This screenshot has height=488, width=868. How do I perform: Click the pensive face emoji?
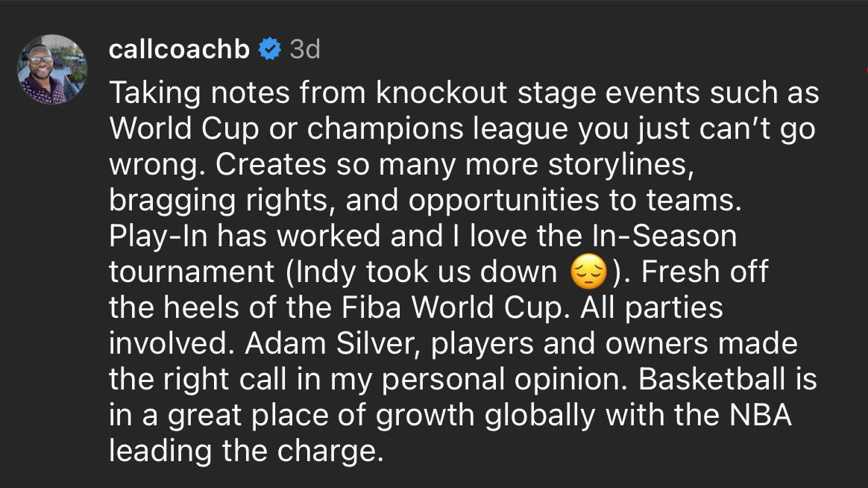[x=588, y=272]
